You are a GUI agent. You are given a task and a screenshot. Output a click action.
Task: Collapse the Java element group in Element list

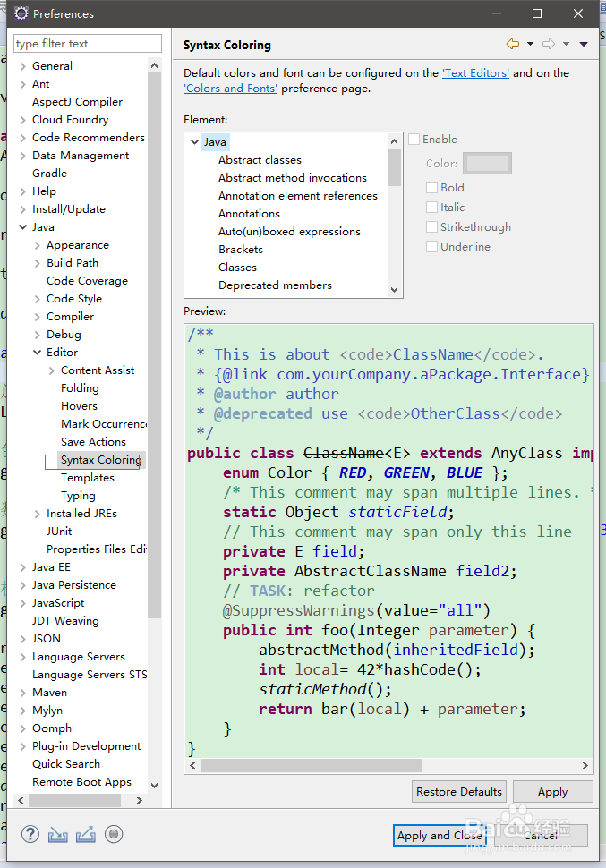click(x=194, y=141)
